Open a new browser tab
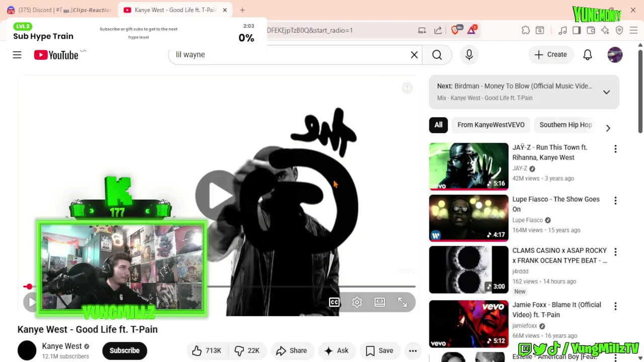Screen dimensions: 644x362 click(243, 10)
